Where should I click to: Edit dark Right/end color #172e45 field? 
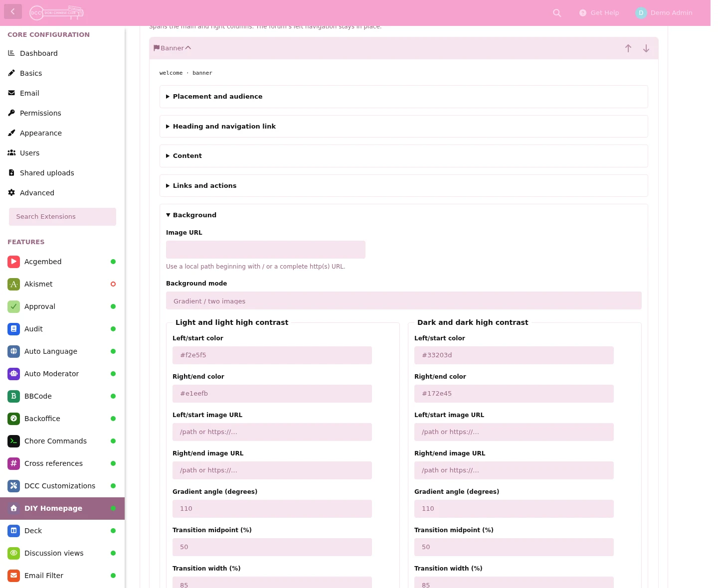click(x=514, y=394)
